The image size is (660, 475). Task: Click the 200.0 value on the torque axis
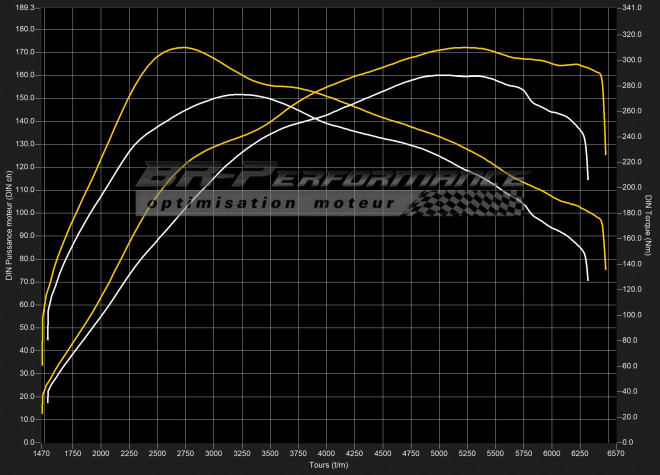(632, 187)
